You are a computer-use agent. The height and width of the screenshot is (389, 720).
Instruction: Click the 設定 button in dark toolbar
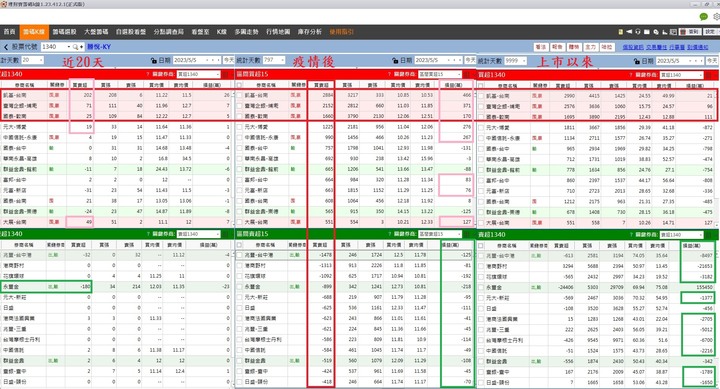[710, 32]
